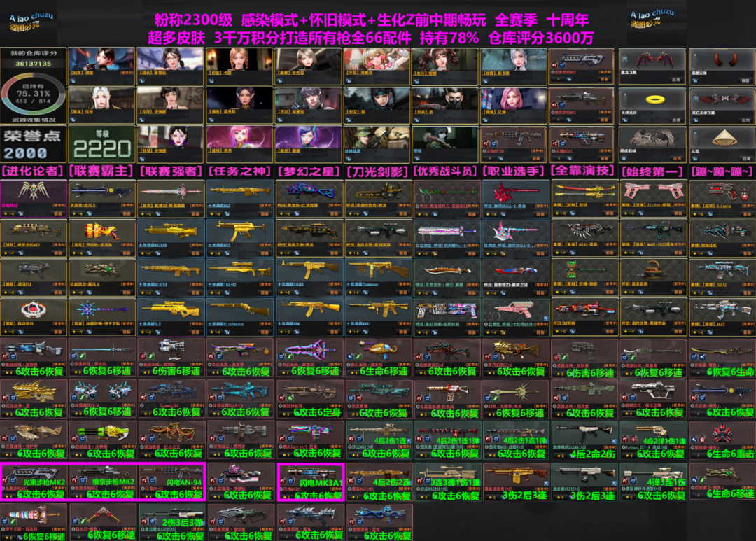Viewport: 756px width, 541px height.
Task: Click the 6攻击6定身 attribute label
Action: [317, 412]
